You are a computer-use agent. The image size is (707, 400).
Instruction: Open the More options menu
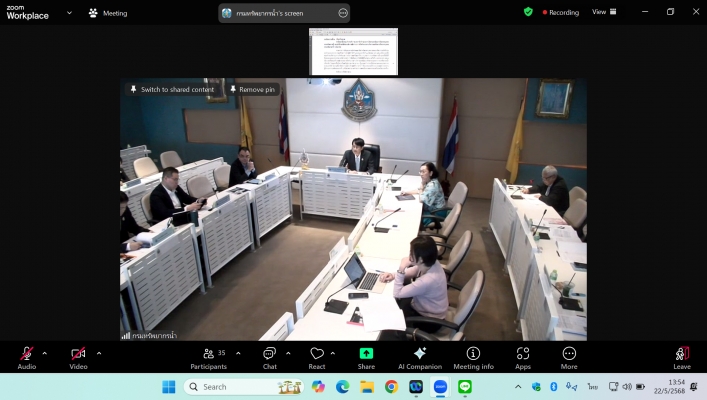(569, 359)
